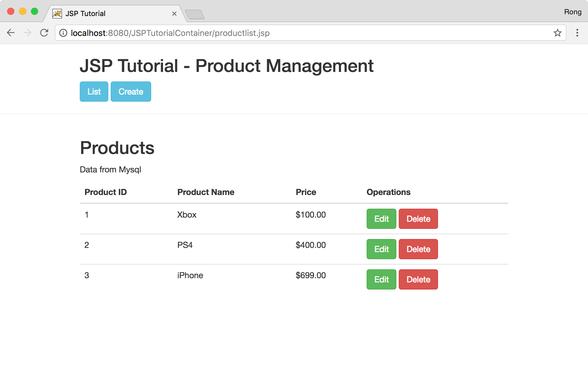This screenshot has width=588, height=368.
Task: Open the Chrome three-dot menu
Action: pyautogui.click(x=577, y=33)
